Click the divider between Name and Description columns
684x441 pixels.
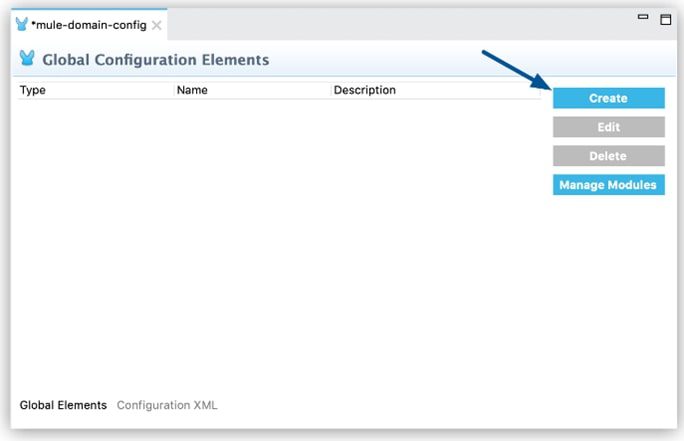click(331, 90)
